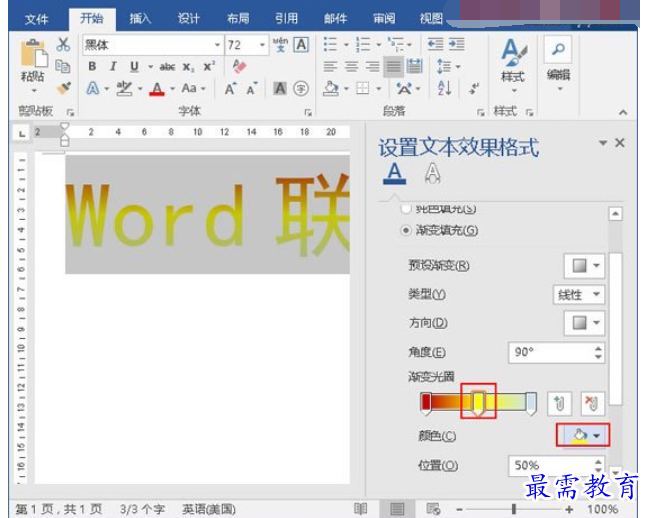The width and height of the screenshot is (647, 518).
Task: Toggle subscript formatting
Action: [x=188, y=67]
